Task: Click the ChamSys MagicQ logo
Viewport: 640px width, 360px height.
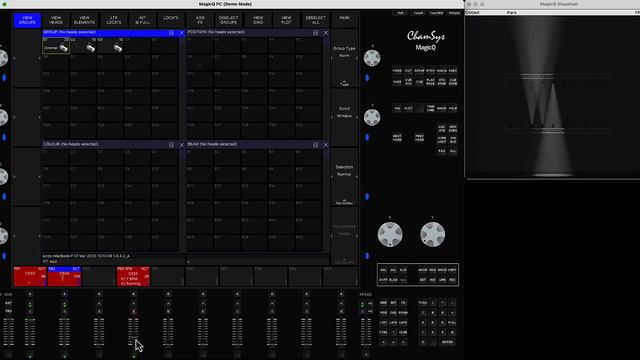Action: [x=426, y=41]
